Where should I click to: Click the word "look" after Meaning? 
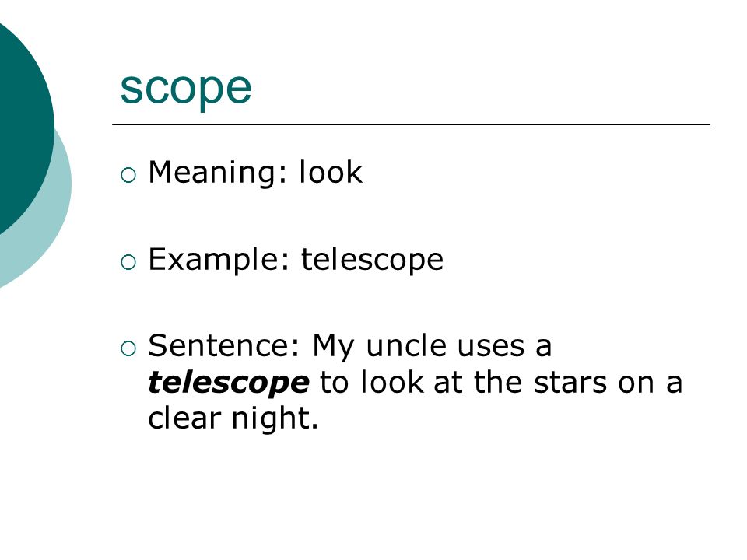click(x=331, y=172)
